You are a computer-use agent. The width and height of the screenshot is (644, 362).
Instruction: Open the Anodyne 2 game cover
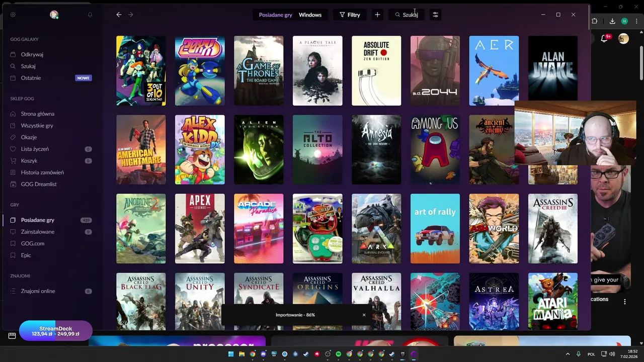click(141, 229)
